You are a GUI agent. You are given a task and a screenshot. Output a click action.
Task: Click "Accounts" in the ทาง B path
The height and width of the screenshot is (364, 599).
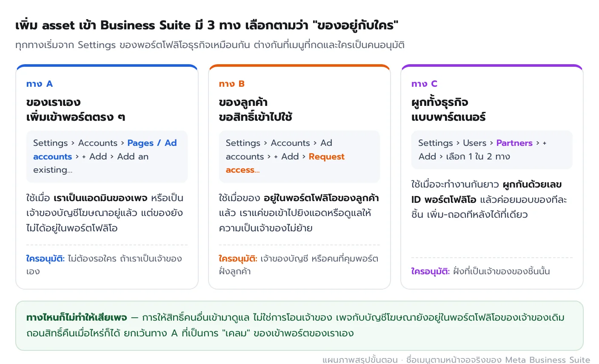pos(291,143)
